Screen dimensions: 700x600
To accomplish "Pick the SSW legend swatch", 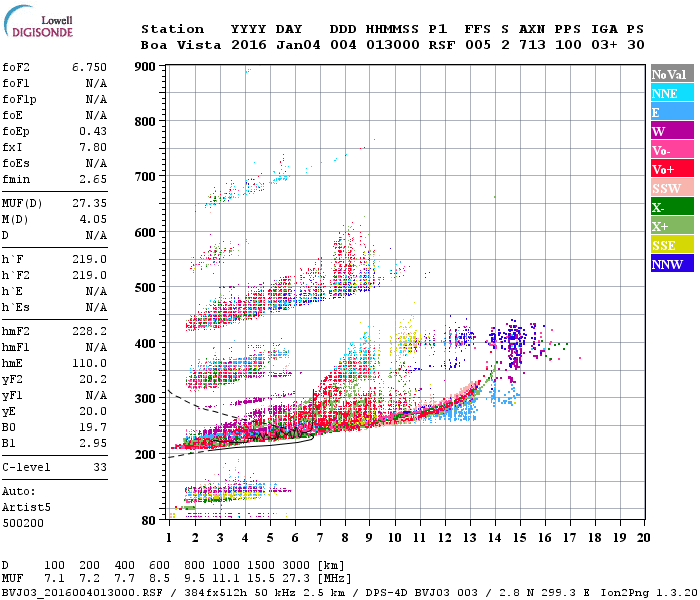I will (x=672, y=188).
